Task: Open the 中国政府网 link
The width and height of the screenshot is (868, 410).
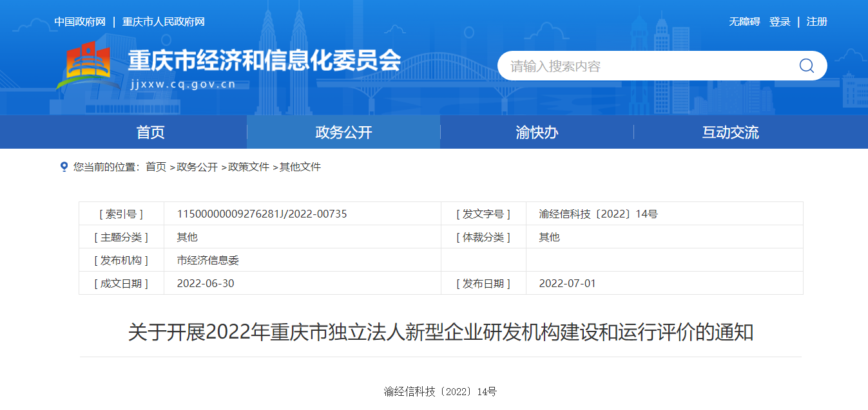Action: [x=80, y=22]
